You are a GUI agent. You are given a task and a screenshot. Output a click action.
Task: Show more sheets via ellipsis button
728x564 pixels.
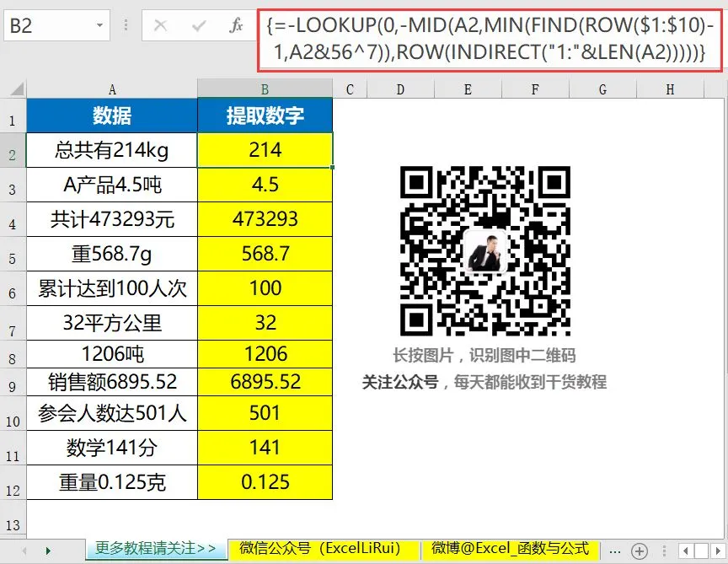[x=615, y=551]
